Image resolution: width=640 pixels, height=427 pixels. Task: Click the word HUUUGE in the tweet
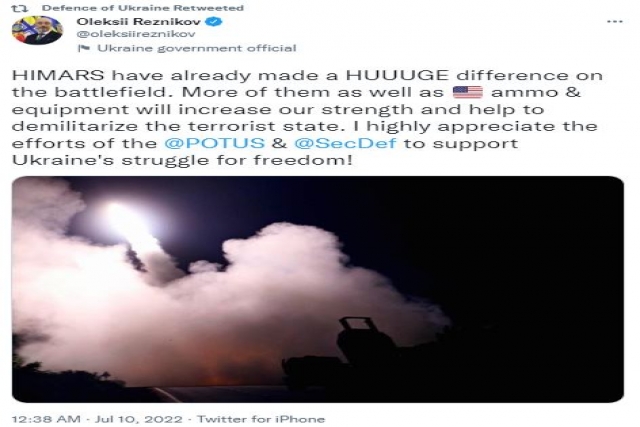[397, 75]
